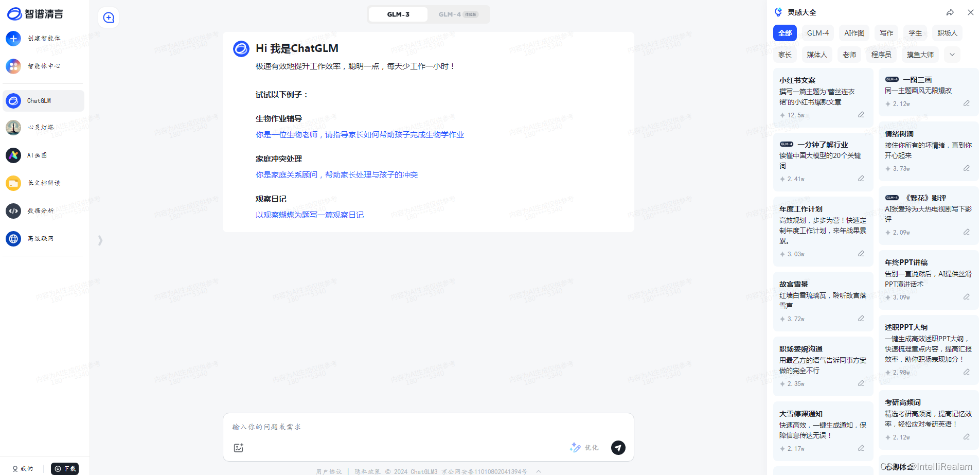Select the 写作 category filter
The image size is (980, 475).
(886, 33)
